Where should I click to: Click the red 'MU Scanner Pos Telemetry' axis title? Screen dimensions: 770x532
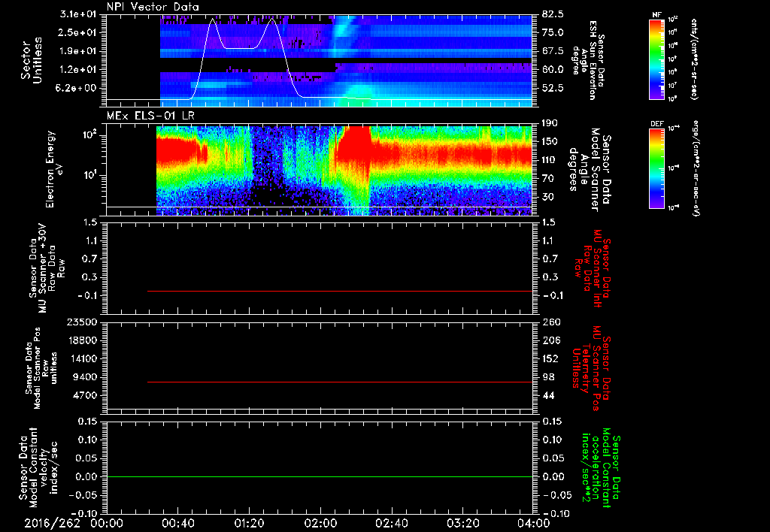591,369
